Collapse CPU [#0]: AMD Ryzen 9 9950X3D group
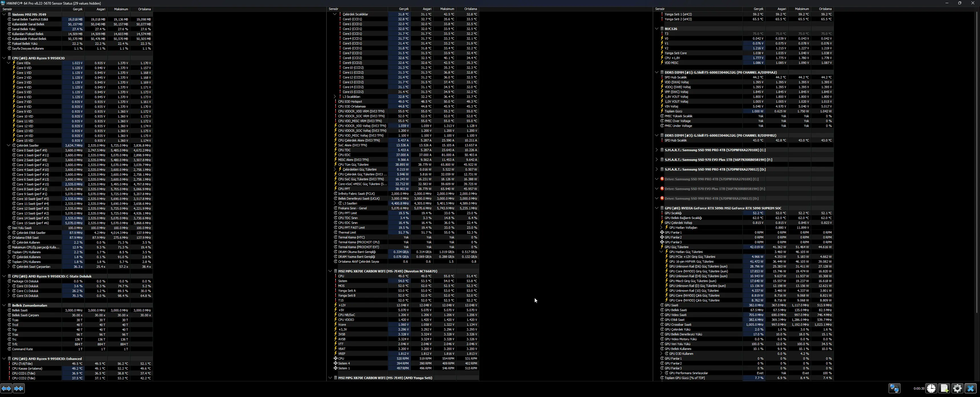The height and width of the screenshot is (397, 980). pos(4,58)
